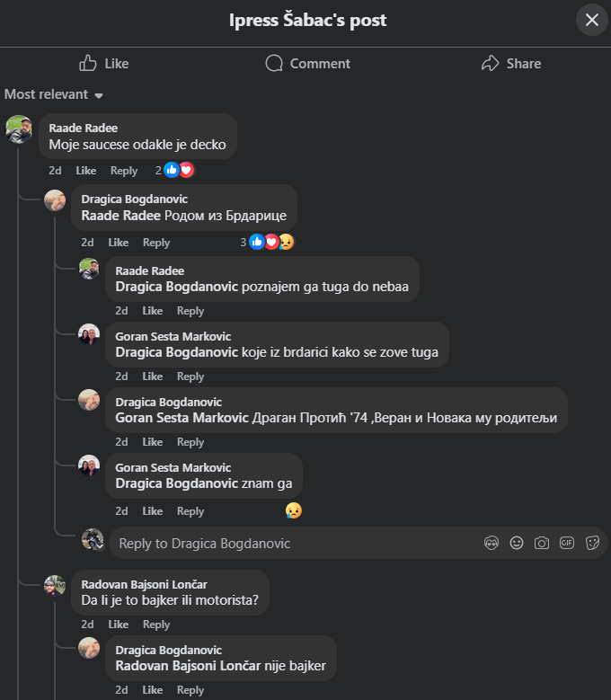Open the Comment action on the post
The image size is (611, 700).
click(307, 63)
